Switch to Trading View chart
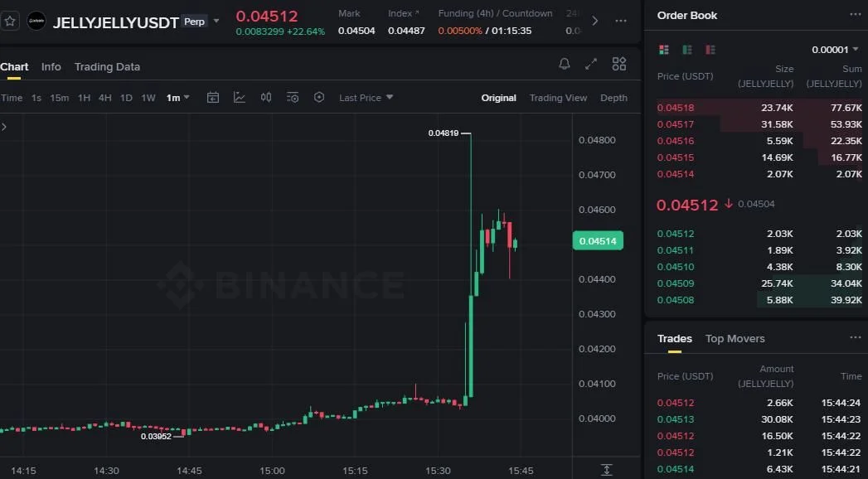This screenshot has height=479, width=868. [558, 98]
